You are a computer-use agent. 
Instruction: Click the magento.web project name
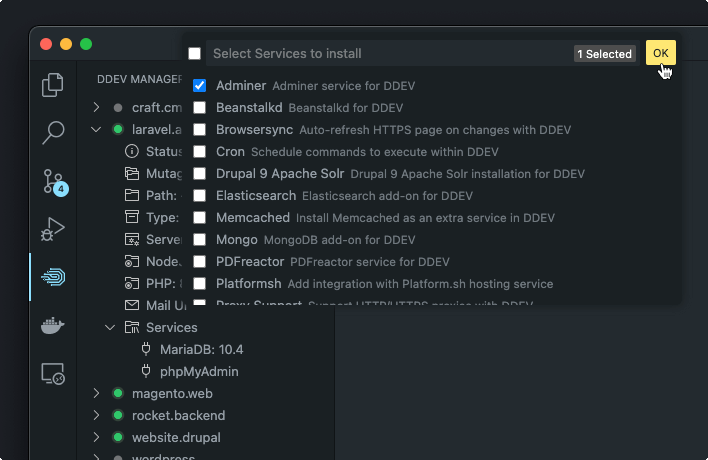[172, 393]
